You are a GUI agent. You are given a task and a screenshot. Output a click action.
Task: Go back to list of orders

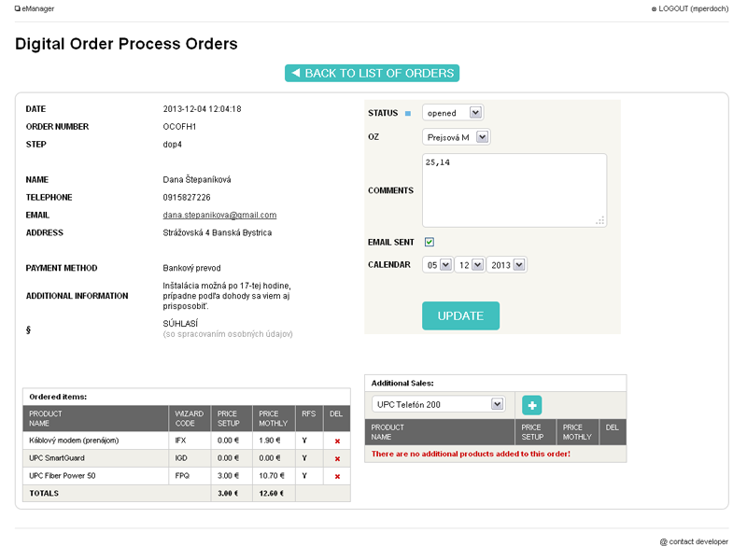click(x=372, y=74)
